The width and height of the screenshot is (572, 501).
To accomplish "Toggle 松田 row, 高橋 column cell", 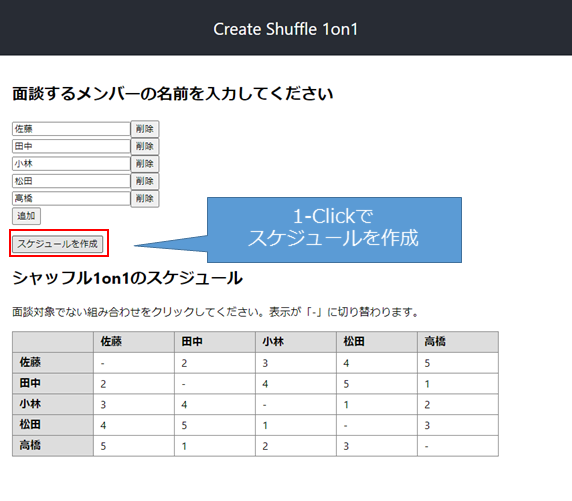I will [458, 425].
